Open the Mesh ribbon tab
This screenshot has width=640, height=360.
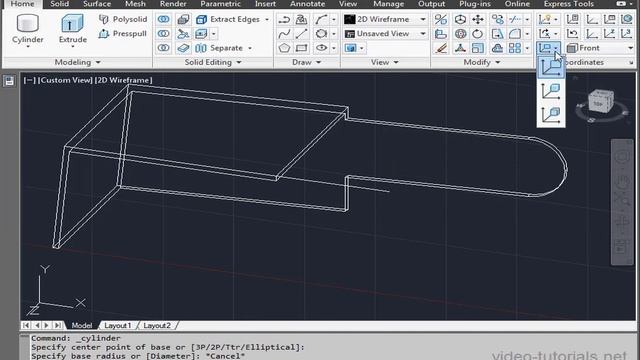(x=135, y=4)
